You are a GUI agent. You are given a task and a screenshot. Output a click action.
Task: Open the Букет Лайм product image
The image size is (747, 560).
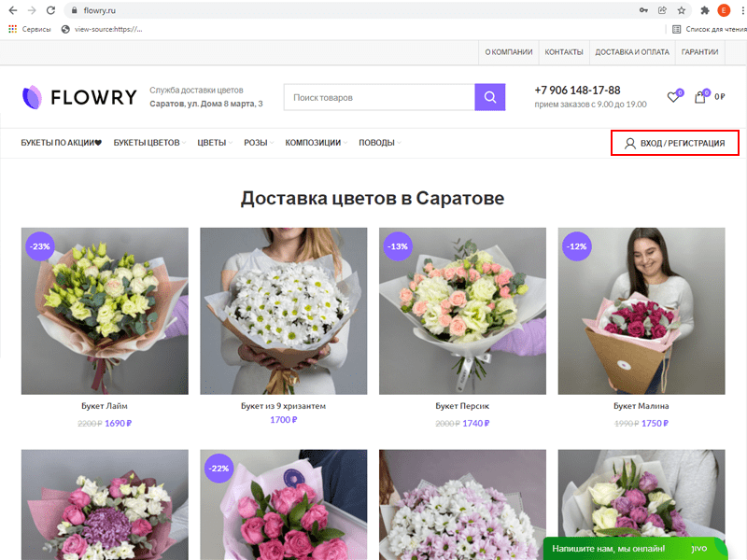pos(105,311)
